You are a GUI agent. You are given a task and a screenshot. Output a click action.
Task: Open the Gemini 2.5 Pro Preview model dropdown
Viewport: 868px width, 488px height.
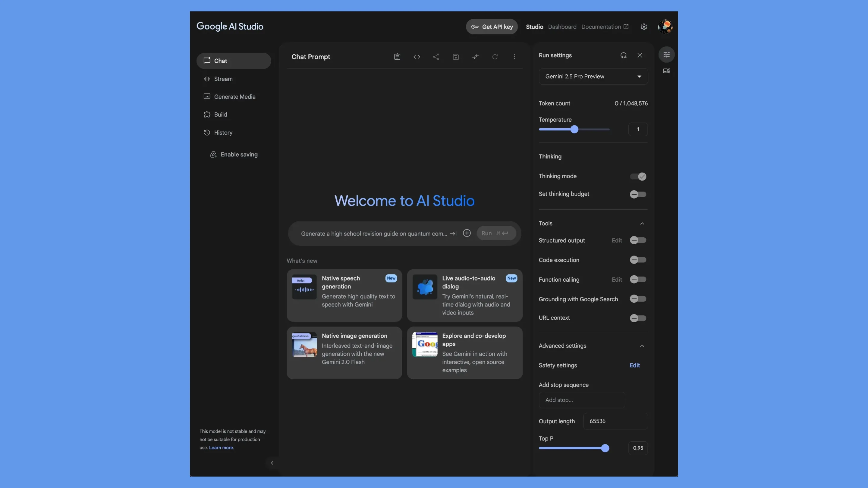(x=593, y=77)
